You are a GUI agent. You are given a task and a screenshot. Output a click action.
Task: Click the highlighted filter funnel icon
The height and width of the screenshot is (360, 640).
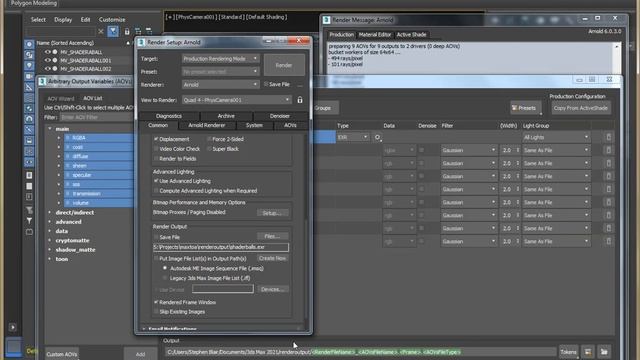click(113, 31)
